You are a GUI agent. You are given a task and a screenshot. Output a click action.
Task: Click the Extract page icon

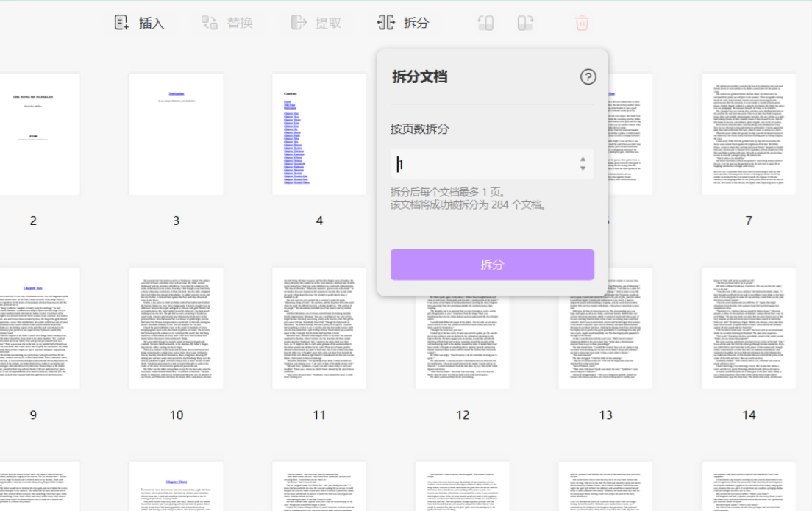(299, 23)
